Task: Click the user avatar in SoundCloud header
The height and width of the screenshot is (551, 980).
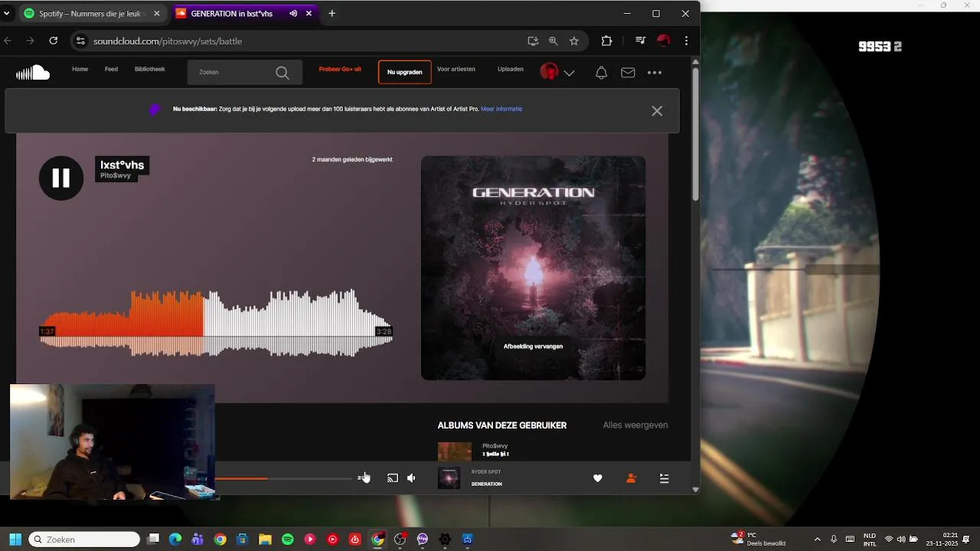Action: 549,72
